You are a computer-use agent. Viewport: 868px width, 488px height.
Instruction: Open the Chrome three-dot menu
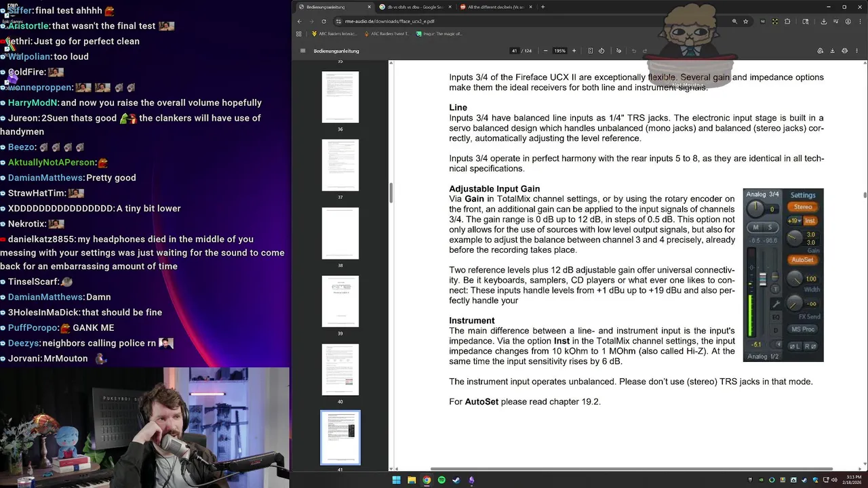[x=860, y=21]
